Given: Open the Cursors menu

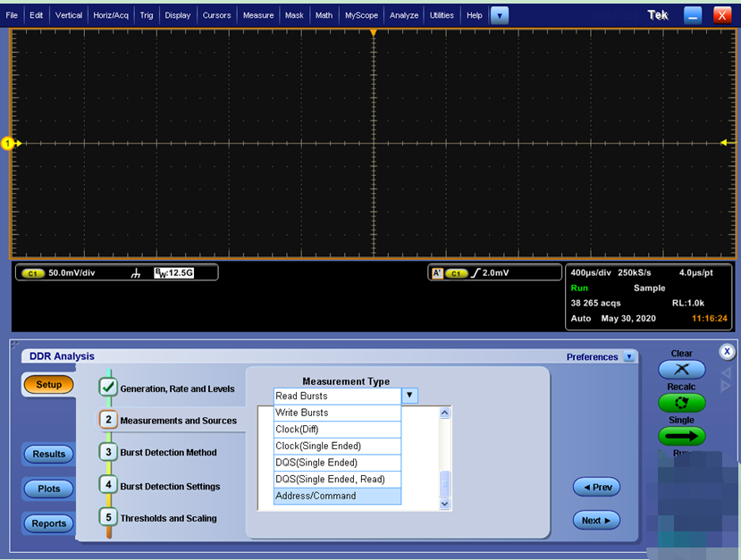Looking at the screenshot, I should point(216,15).
